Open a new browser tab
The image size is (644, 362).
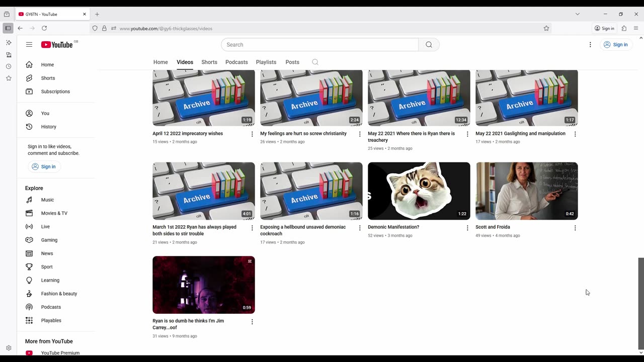click(x=97, y=14)
